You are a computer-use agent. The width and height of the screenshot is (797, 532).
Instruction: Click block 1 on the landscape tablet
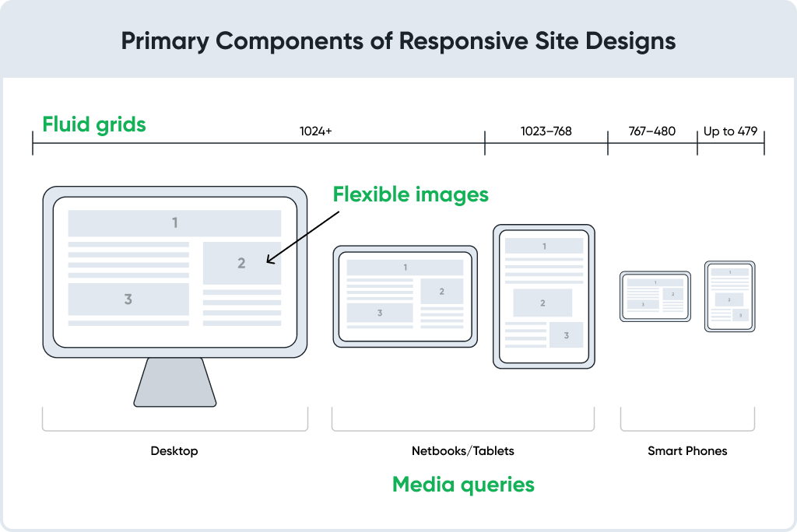(x=405, y=268)
